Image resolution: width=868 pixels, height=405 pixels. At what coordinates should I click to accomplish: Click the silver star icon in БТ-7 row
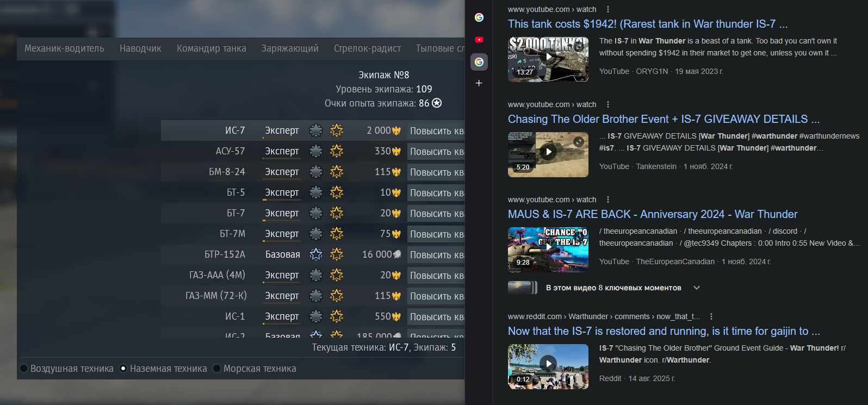316,213
